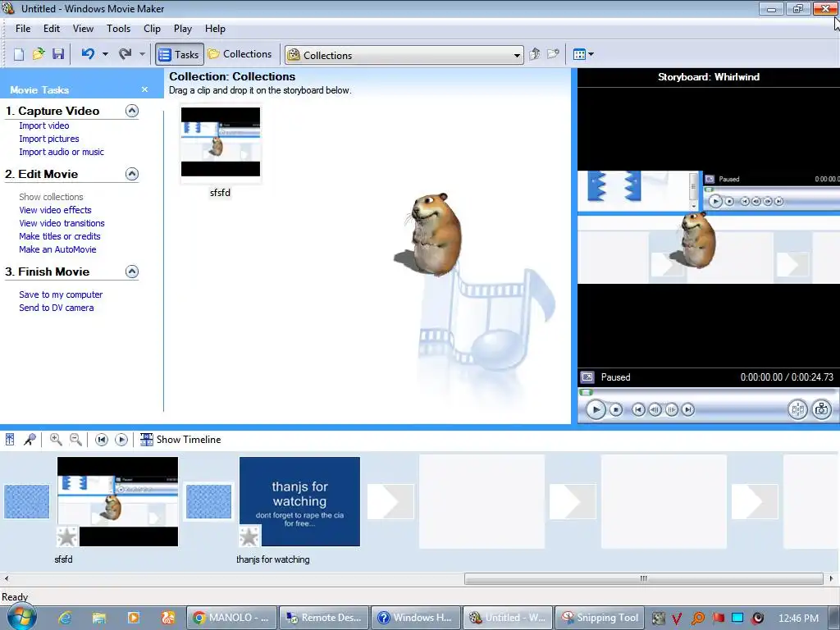Save the project with the floppy disk icon
This screenshot has width=840, height=630.
click(x=58, y=54)
